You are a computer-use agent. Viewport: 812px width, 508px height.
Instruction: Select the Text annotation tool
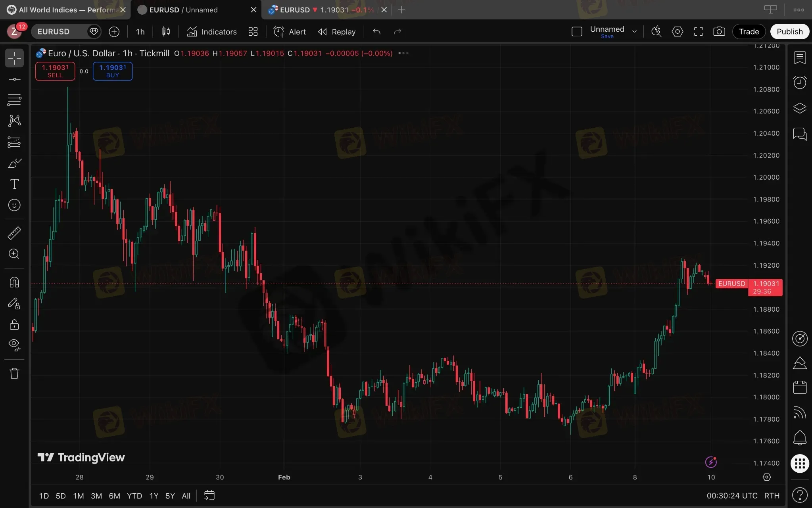14,184
